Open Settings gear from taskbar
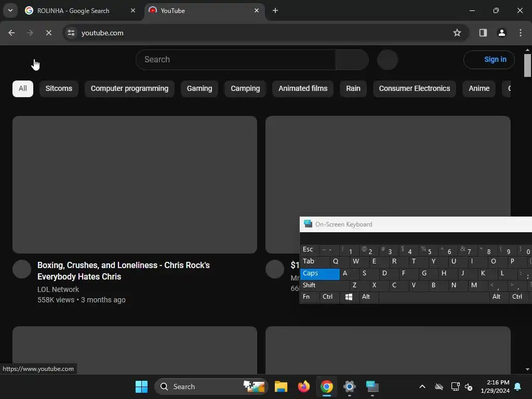Screen dimensions: 532x399 point(350,387)
